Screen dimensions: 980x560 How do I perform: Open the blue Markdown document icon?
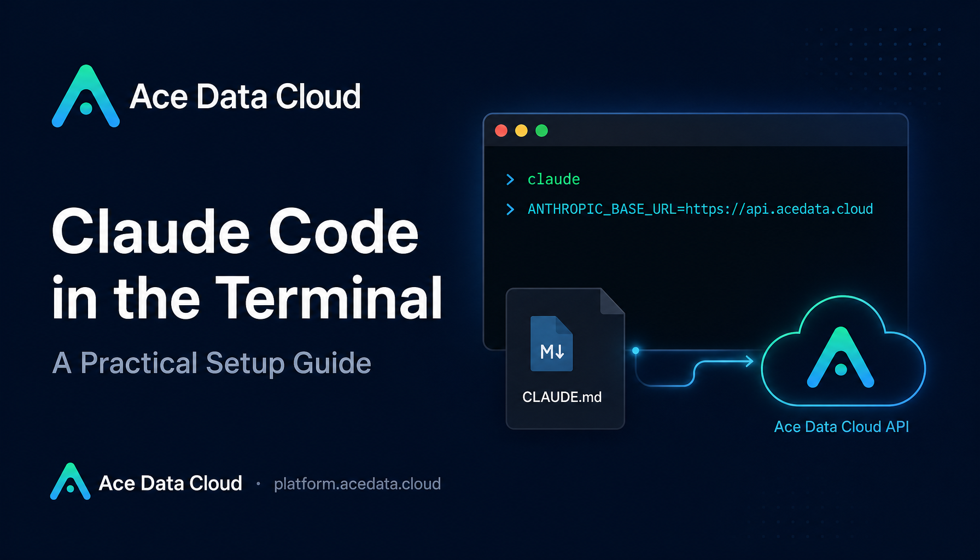(551, 343)
